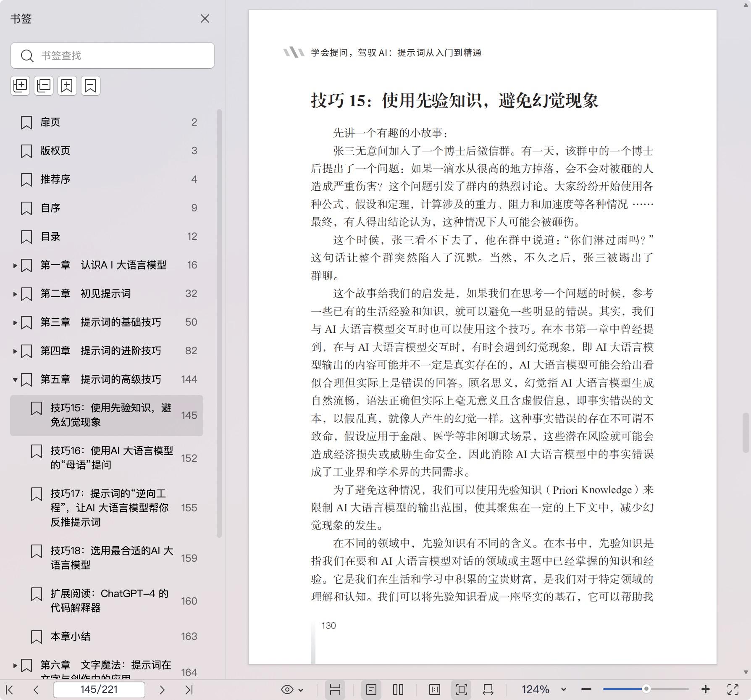Fit page to actual size
751x700 pixels.
click(435, 689)
